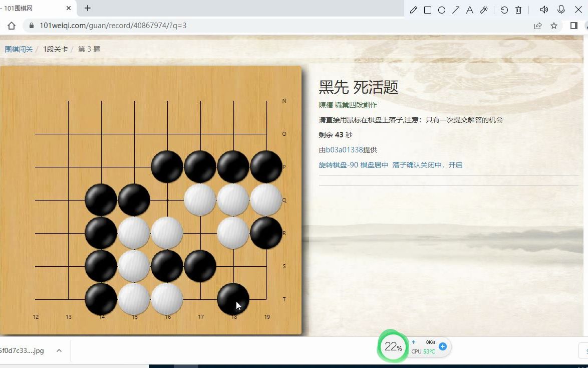588x368 pixels.
Task: Select the arrow annotation tool
Action: click(456, 10)
